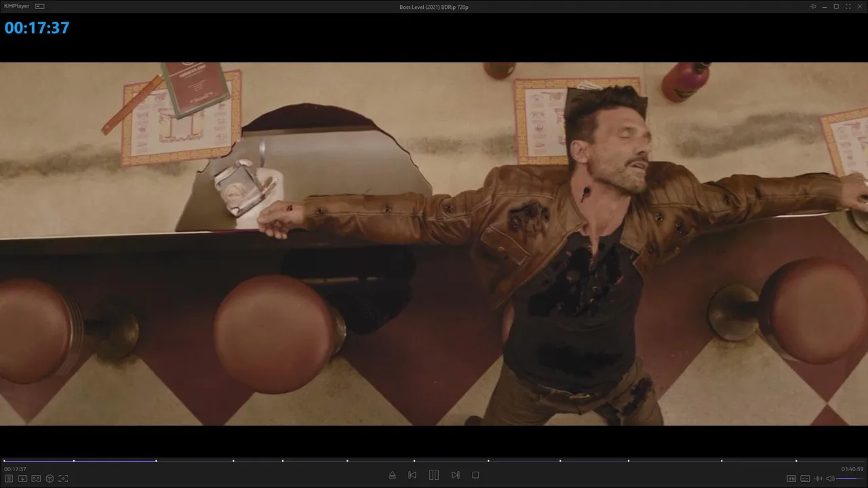Click the compact mode icon beside KMPlayer logo
This screenshot has width=868, height=488.
click(x=40, y=6)
